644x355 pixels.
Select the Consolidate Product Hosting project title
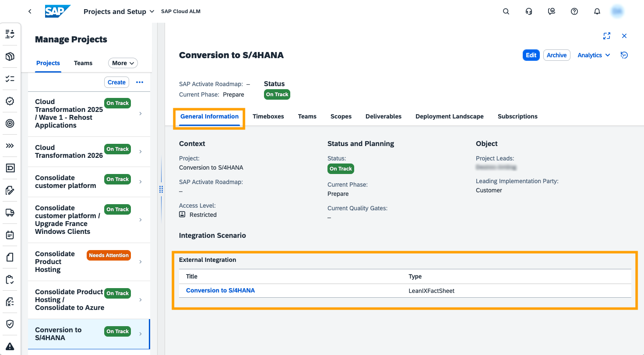pyautogui.click(x=55, y=261)
